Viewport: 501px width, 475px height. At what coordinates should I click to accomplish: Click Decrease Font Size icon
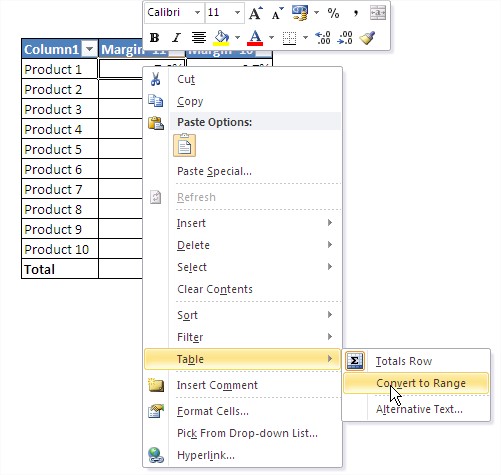(277, 13)
